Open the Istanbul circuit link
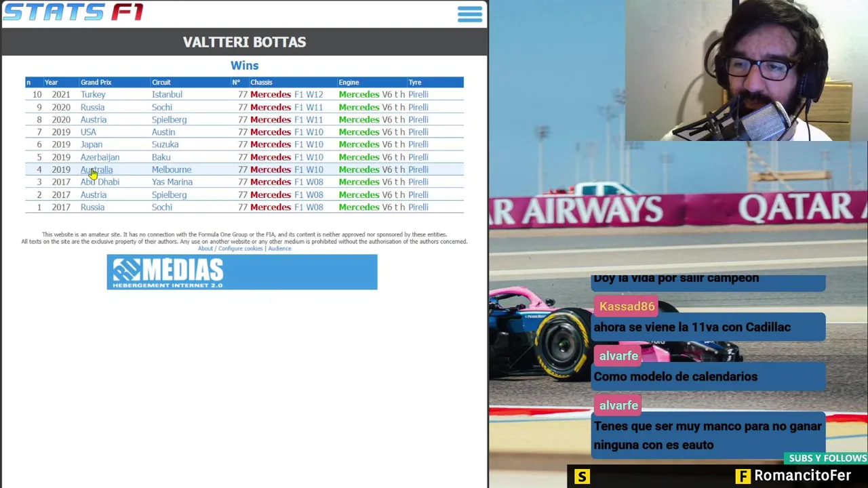The width and height of the screenshot is (868, 488). [x=167, y=94]
